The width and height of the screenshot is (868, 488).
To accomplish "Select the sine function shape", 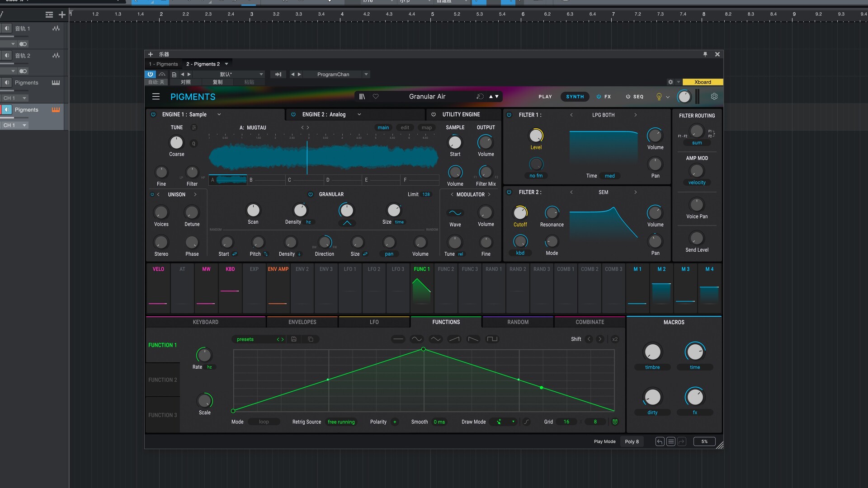I will pyautogui.click(x=416, y=339).
